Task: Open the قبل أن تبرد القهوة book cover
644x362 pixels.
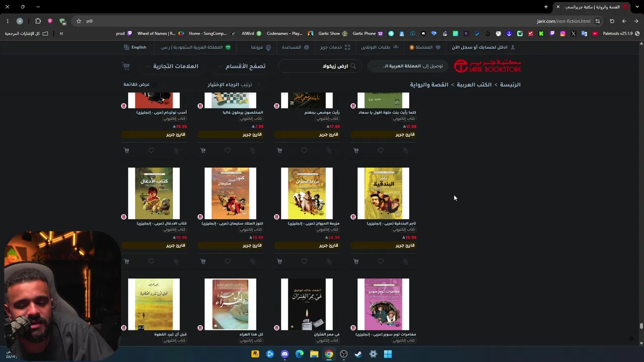Action: [154, 304]
